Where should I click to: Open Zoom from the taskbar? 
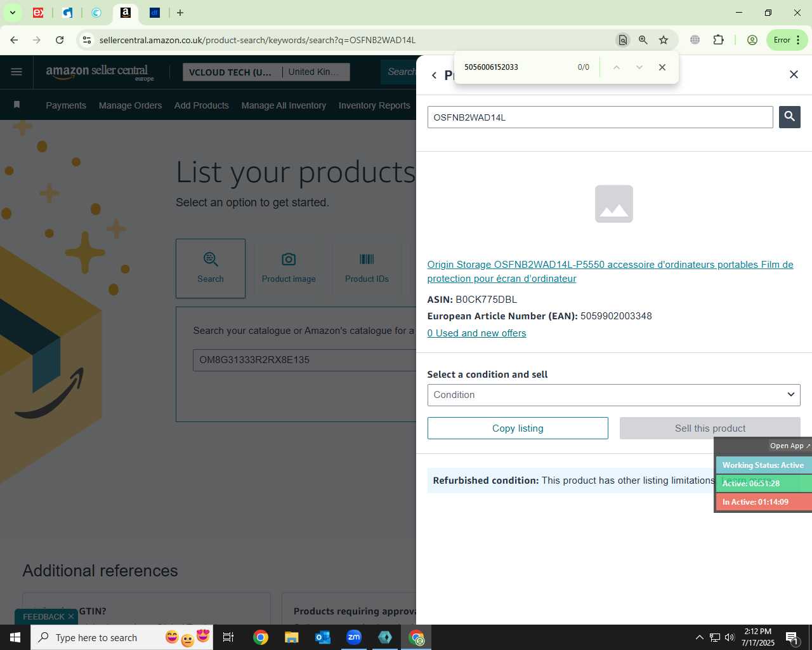pos(354,637)
